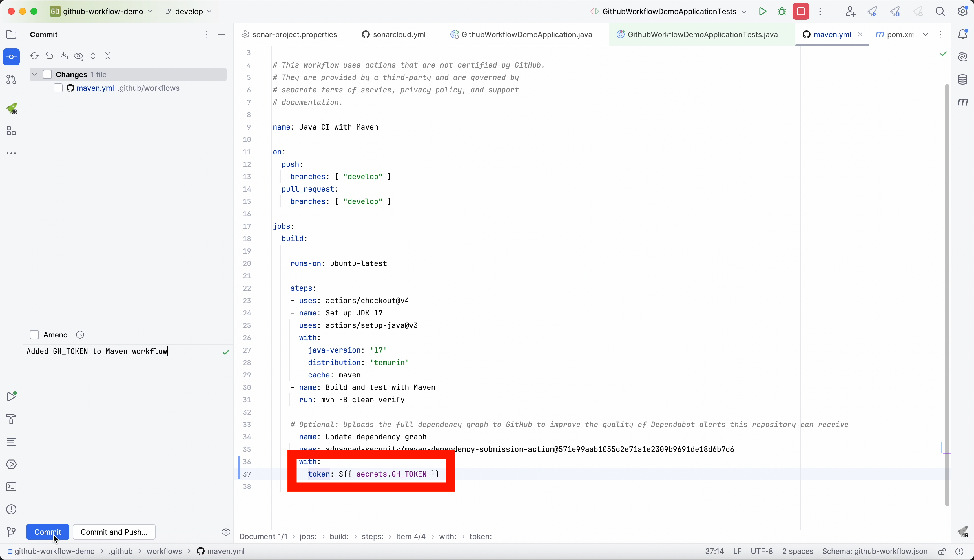Click the Commit and Push button
Image resolution: width=974 pixels, height=560 pixels.
click(114, 532)
